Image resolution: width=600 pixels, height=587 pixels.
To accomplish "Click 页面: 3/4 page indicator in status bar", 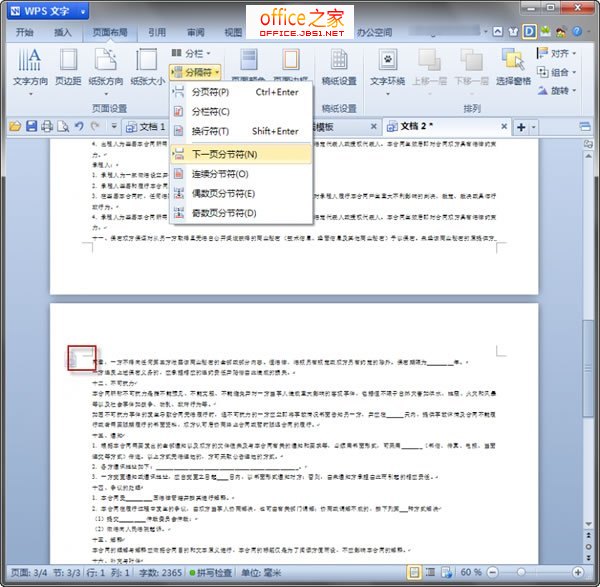I will 29,573.
